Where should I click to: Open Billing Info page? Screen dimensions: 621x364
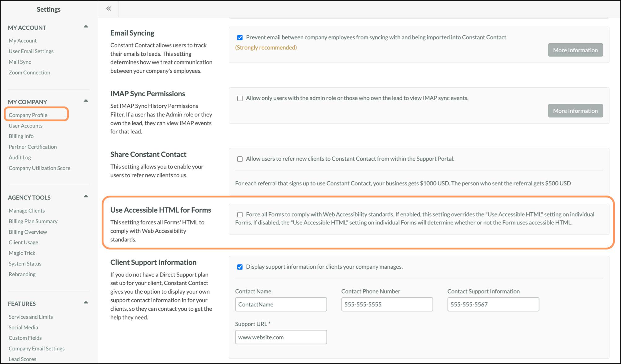coord(21,136)
